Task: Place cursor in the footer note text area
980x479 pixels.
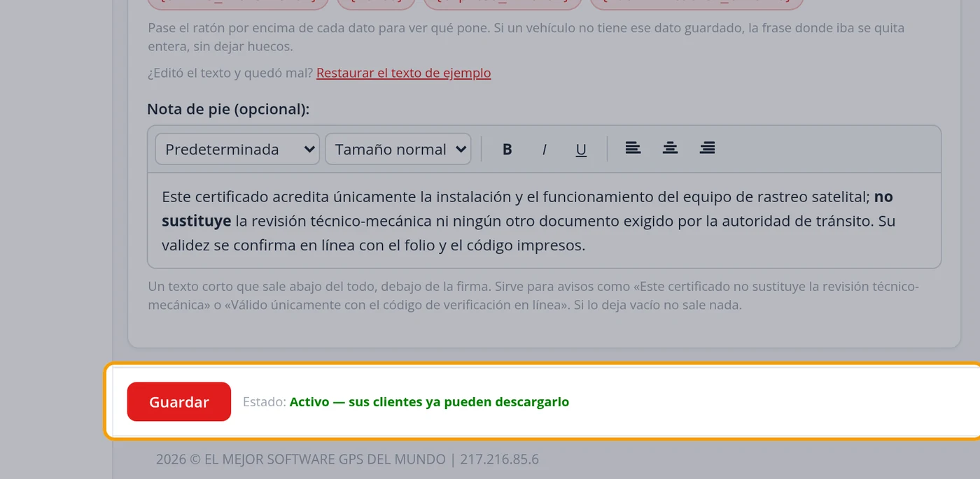Action: click(544, 220)
